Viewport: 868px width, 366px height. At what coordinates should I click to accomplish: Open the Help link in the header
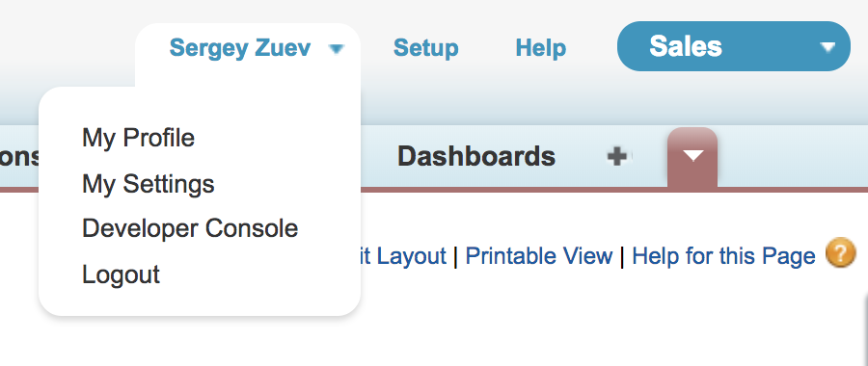pyautogui.click(x=541, y=48)
